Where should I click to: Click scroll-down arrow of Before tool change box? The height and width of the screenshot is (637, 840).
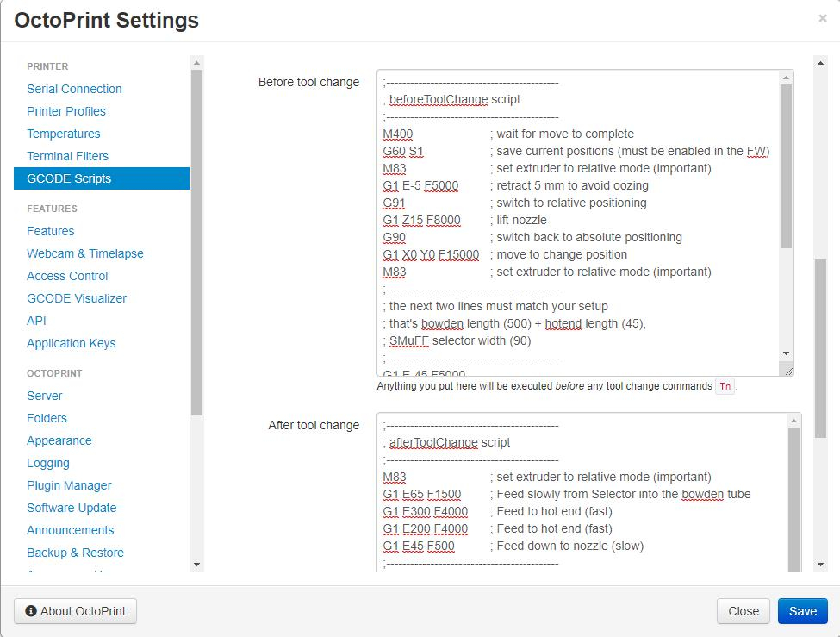(x=786, y=353)
